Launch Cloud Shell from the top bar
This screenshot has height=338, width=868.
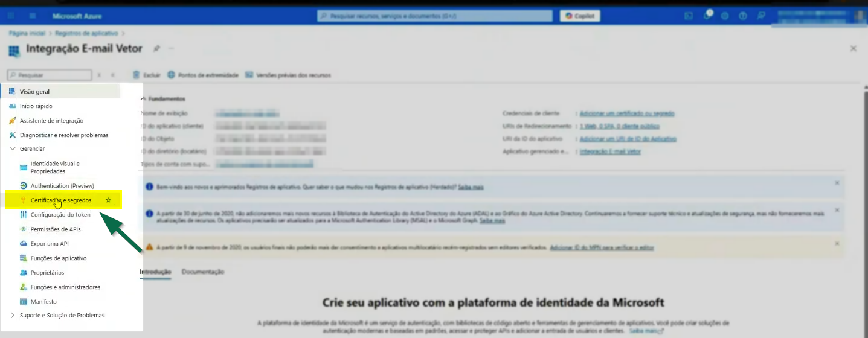(689, 16)
